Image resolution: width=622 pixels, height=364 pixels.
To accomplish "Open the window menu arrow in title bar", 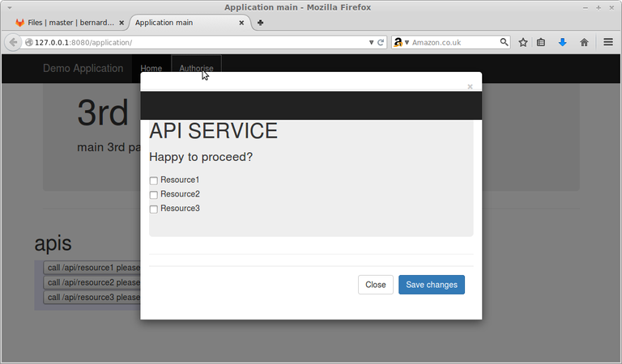I will [10, 7].
